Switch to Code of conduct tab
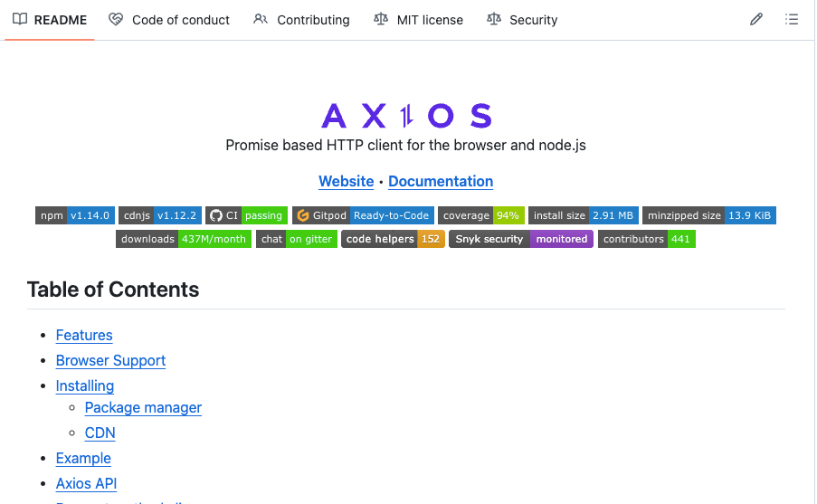The width and height of the screenshot is (817, 504). (x=169, y=20)
